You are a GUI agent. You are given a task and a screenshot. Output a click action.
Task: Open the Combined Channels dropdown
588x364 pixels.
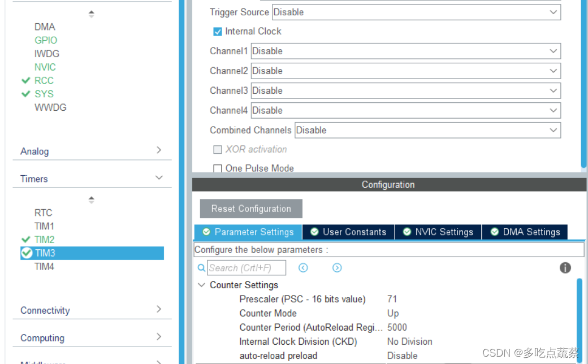coord(427,130)
